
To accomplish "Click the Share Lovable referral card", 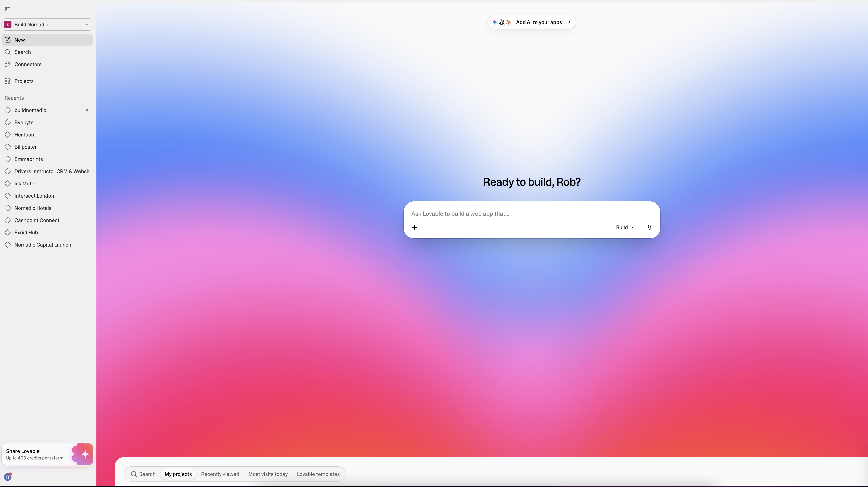I will pyautogui.click(x=47, y=454).
